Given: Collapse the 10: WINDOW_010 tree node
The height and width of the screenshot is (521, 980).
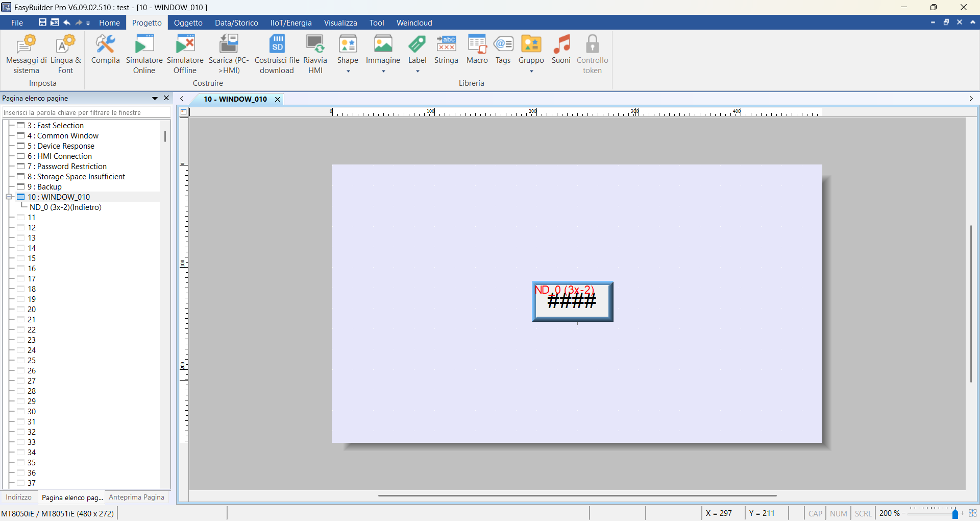Looking at the screenshot, I should point(9,197).
